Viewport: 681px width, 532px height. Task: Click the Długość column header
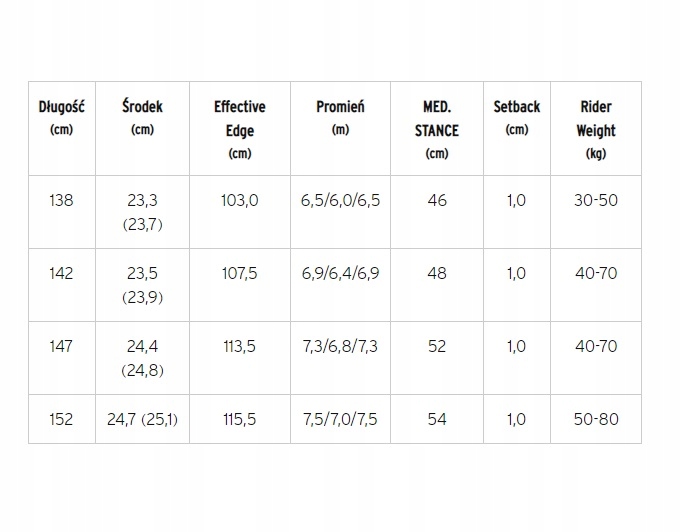pyautogui.click(x=61, y=118)
